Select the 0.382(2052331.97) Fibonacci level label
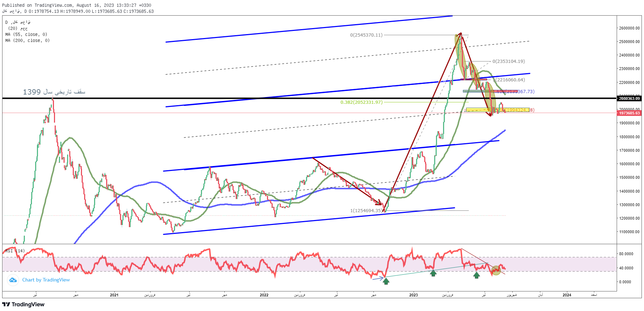The image size is (644, 311). point(361,102)
